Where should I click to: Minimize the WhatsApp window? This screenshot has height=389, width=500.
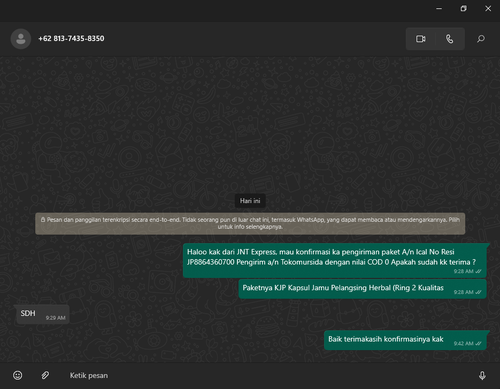[x=439, y=9]
